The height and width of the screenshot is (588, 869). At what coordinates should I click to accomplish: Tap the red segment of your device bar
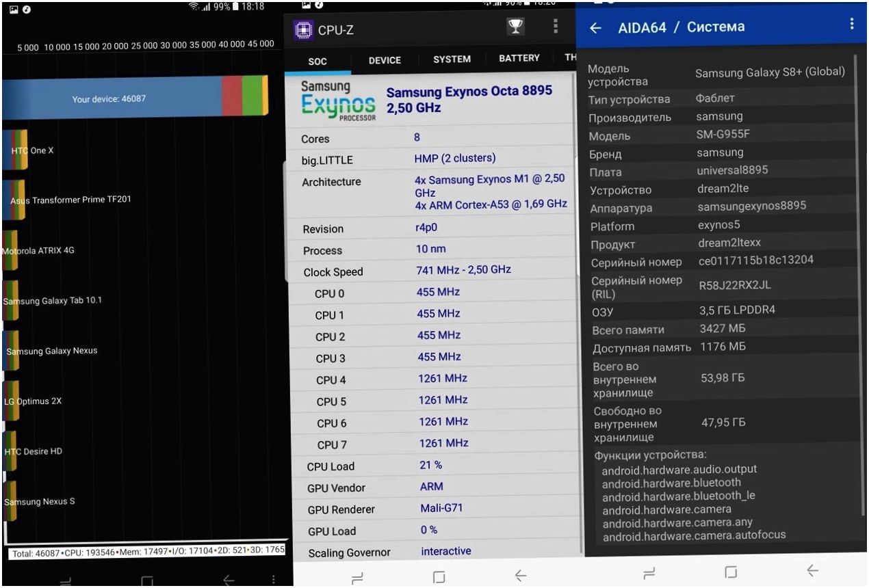[232, 96]
